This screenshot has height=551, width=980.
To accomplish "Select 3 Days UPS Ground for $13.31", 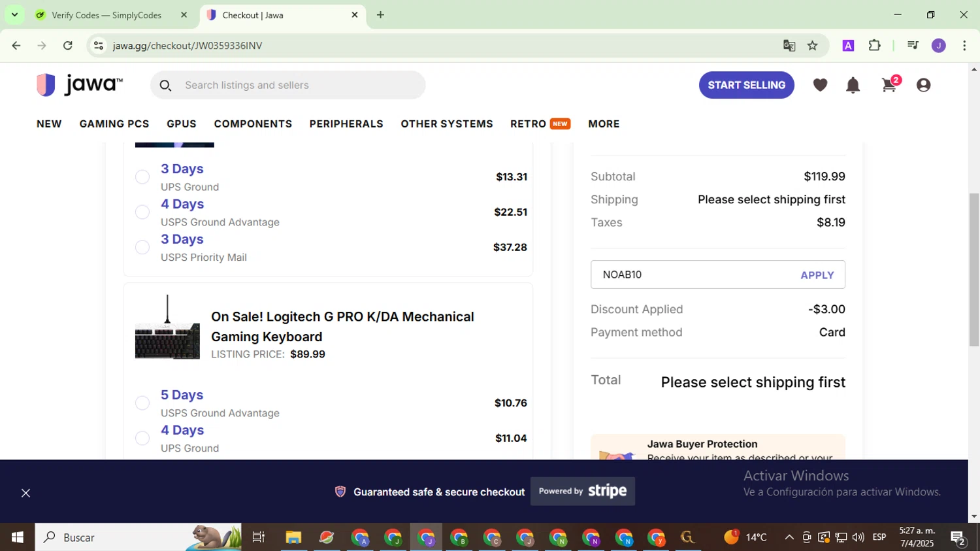I will pos(142,177).
